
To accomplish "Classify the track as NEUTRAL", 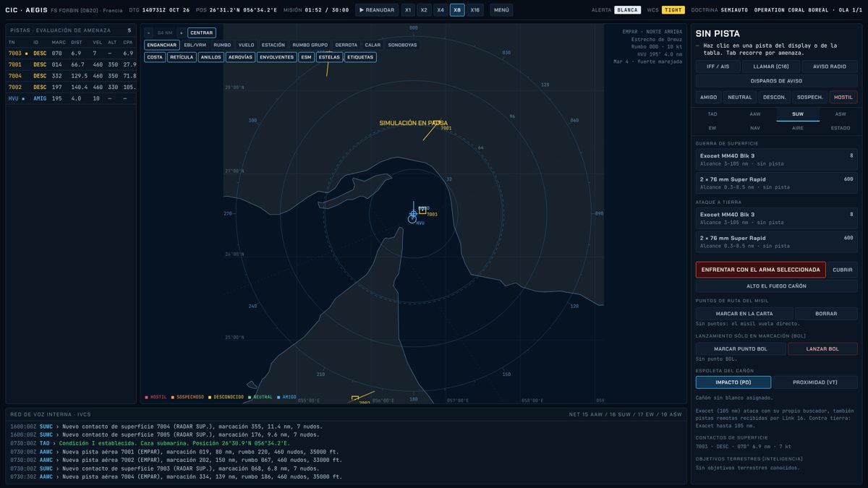I will [x=740, y=97].
